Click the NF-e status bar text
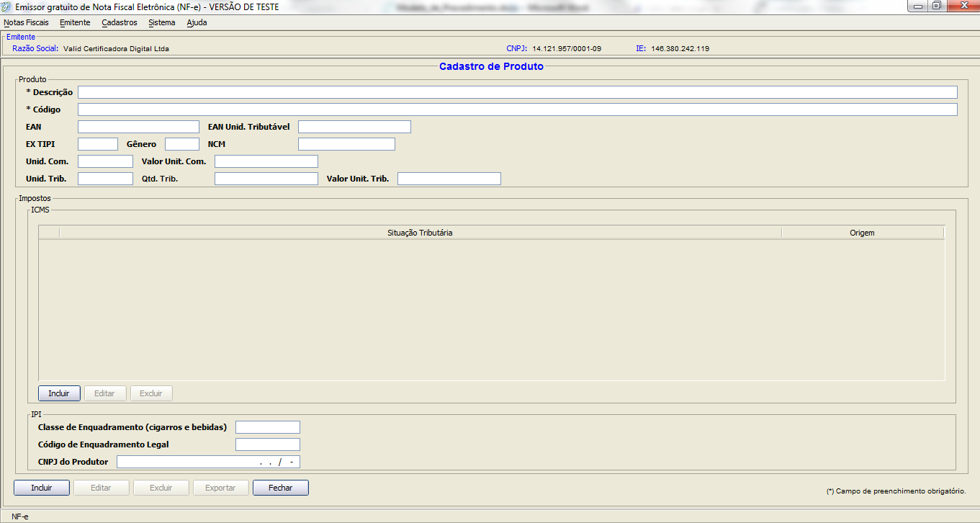The image size is (980, 523). [x=19, y=517]
